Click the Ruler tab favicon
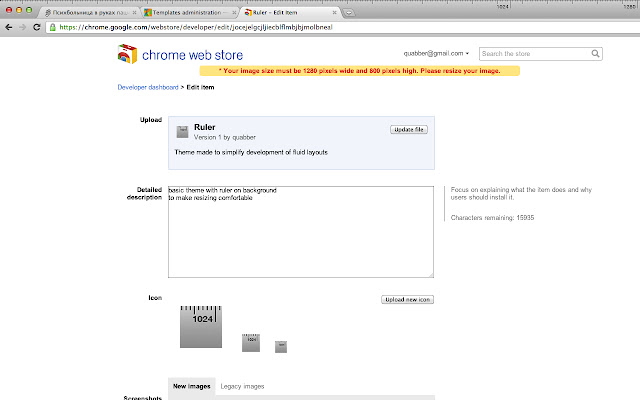This screenshot has height=400, width=640. pyautogui.click(x=248, y=13)
